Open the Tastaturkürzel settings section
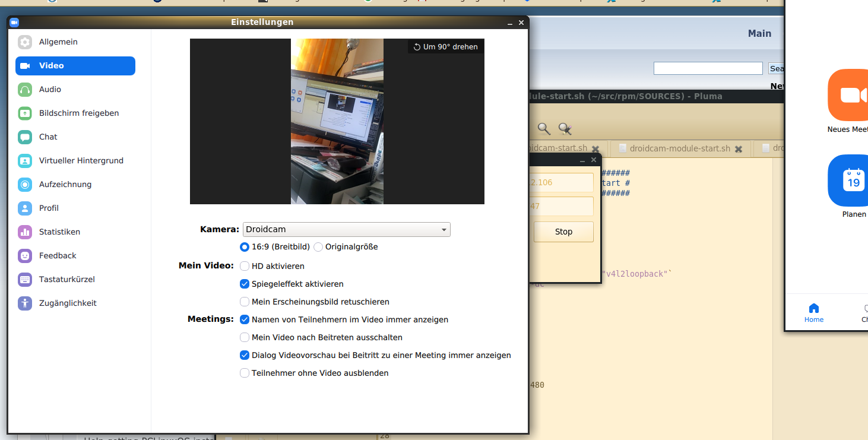Screen dimensions: 868x440 point(66,280)
